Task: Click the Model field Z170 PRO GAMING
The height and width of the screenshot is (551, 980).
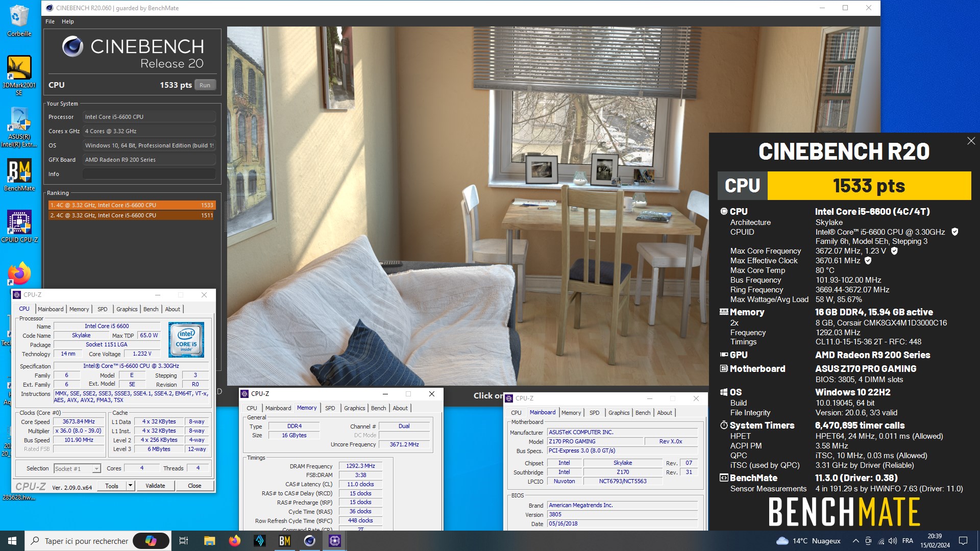Action: click(x=595, y=441)
